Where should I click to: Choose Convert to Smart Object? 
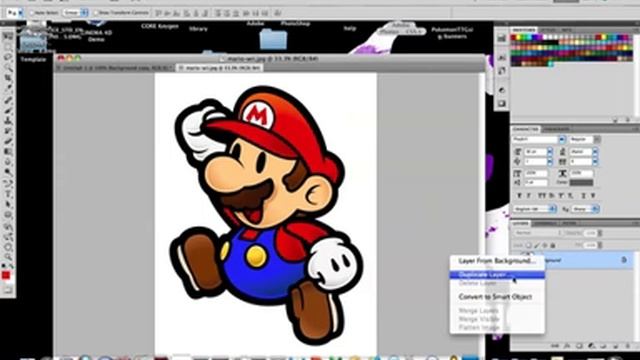497,297
